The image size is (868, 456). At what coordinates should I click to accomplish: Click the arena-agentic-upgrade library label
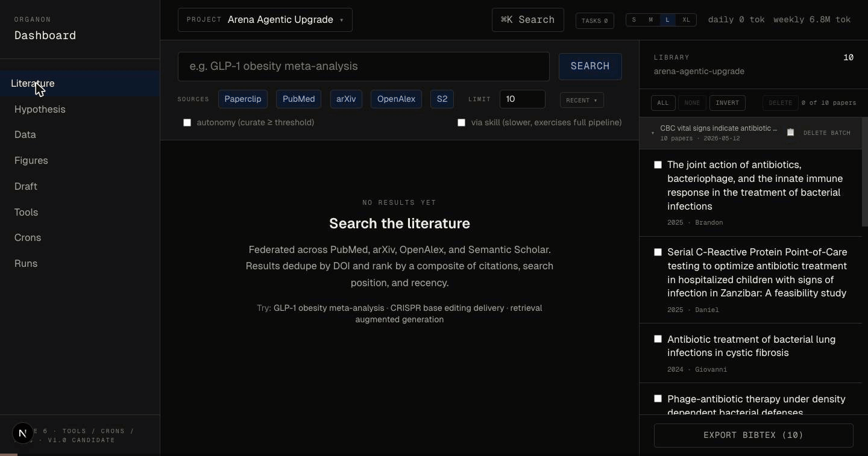click(x=699, y=71)
